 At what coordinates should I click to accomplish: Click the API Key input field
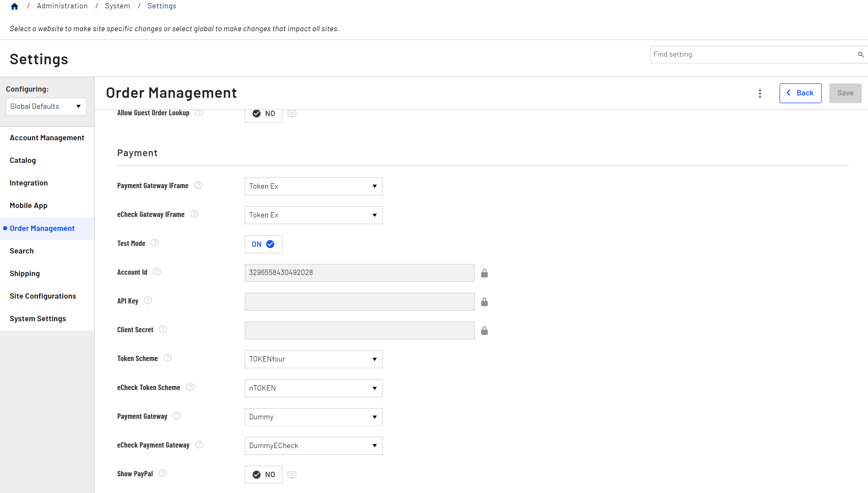click(359, 302)
